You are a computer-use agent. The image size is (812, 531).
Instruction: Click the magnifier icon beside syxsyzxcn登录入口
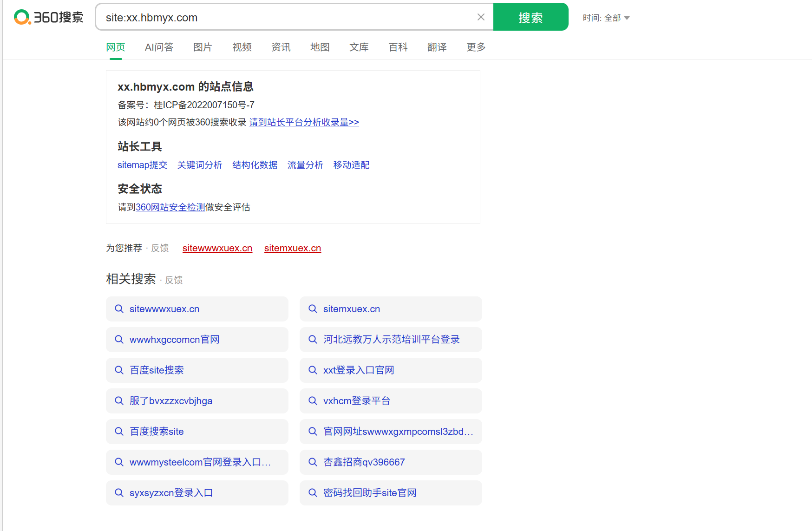[x=119, y=493]
